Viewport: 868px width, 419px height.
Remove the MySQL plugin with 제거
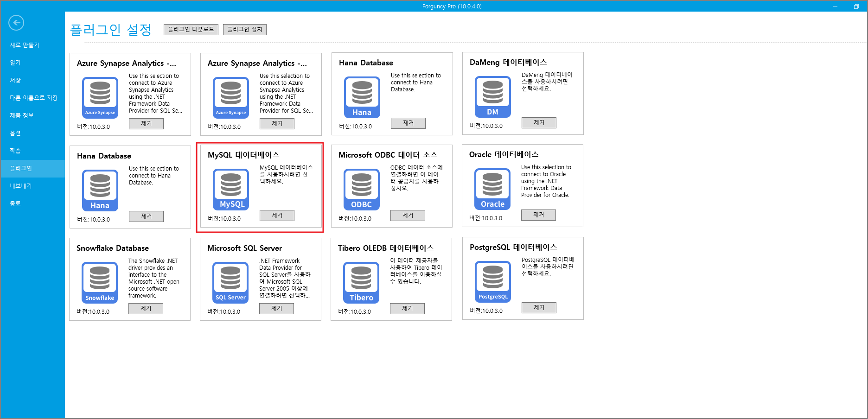[277, 216]
